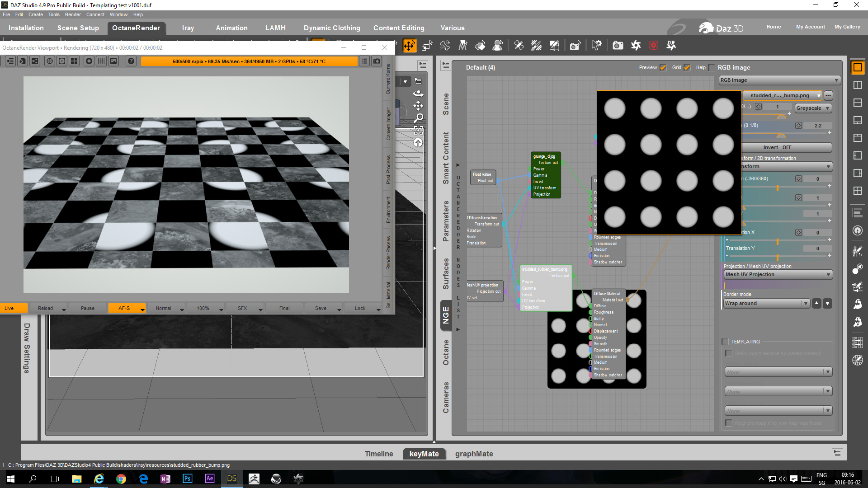The height and width of the screenshot is (488, 868).
Task: Switch to the Iray tab
Action: (188, 28)
